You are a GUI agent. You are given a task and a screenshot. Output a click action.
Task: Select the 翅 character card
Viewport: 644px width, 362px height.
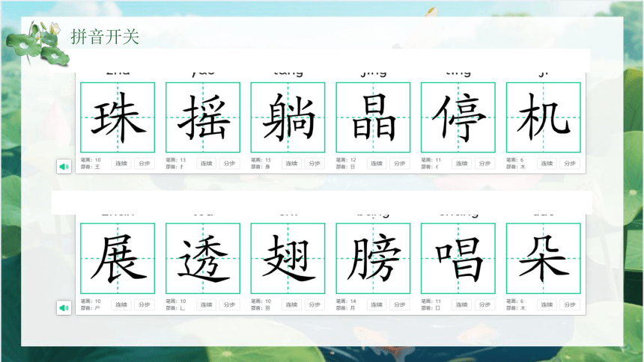[x=288, y=259]
